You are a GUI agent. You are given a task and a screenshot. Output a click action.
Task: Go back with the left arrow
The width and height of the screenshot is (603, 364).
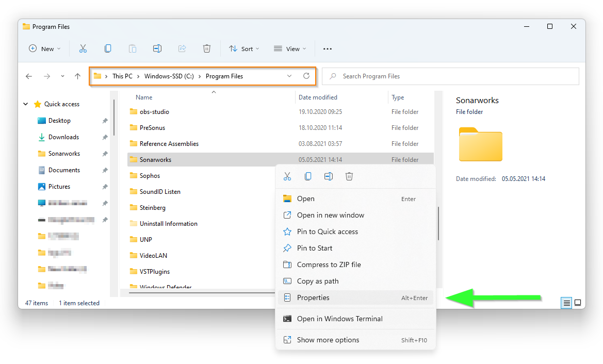click(29, 76)
